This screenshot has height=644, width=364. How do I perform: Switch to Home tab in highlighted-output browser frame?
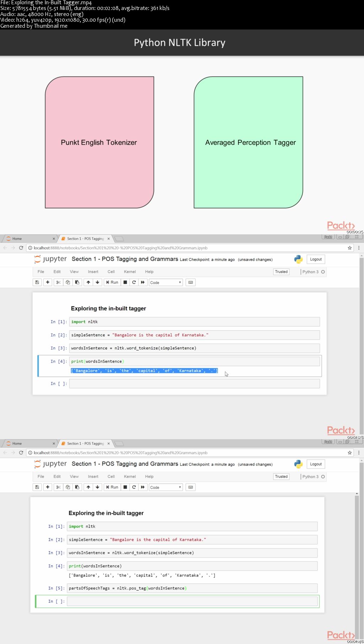click(30, 239)
